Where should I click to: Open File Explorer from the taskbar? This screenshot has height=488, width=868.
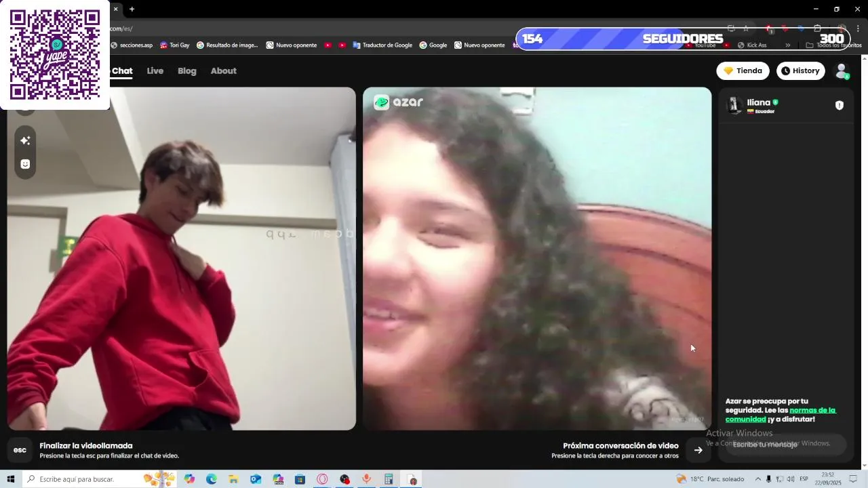233,479
